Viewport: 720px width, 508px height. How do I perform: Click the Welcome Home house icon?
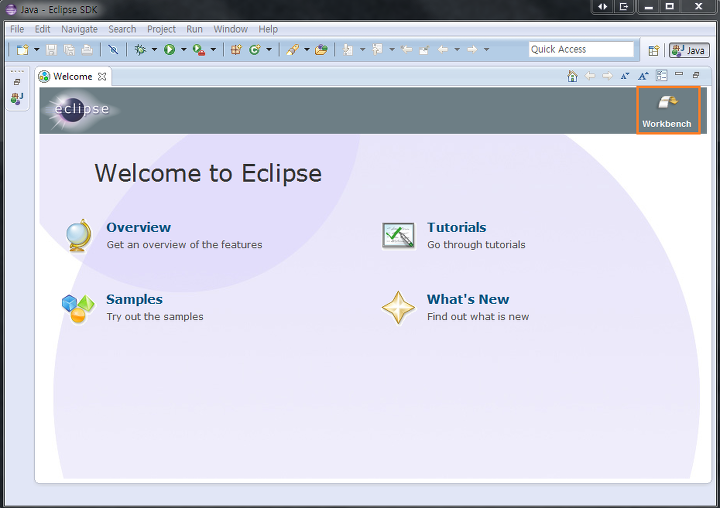point(572,76)
